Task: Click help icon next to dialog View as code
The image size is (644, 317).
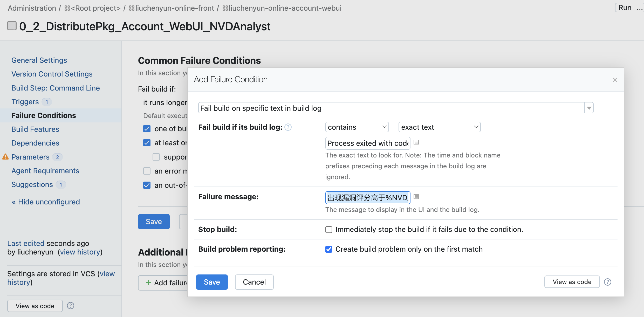Action: tap(608, 282)
